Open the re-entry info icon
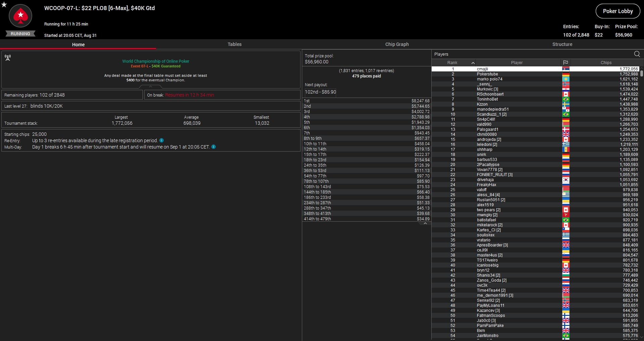 [x=161, y=140]
